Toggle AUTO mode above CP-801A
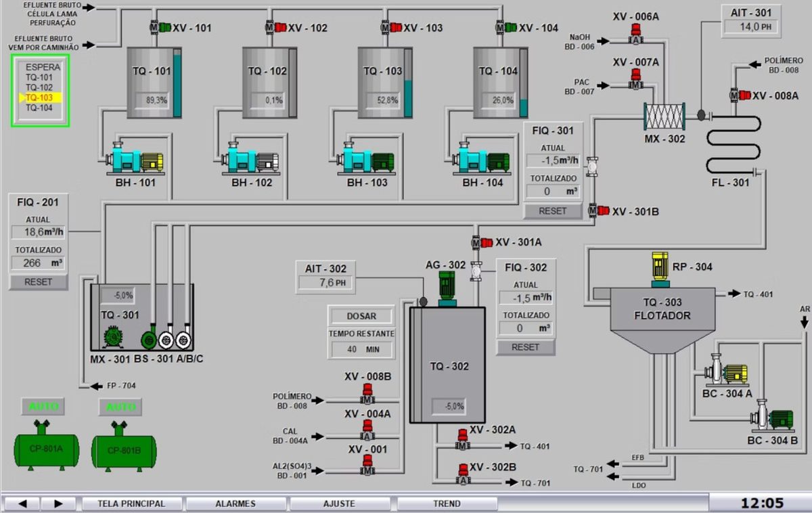Image resolution: width=812 pixels, height=513 pixels. pos(44,407)
